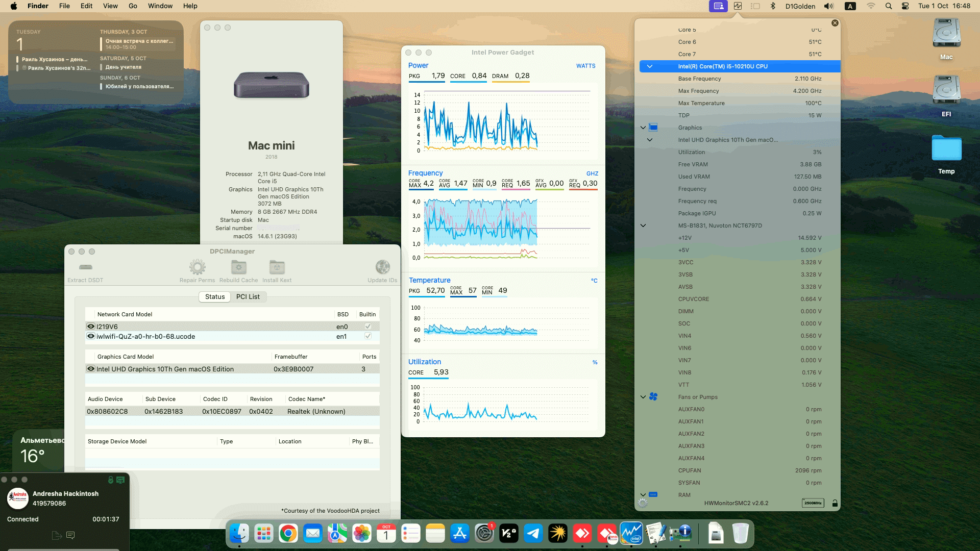
Task: Click the padlock icon in HWMonitorSMC2
Action: (x=835, y=503)
